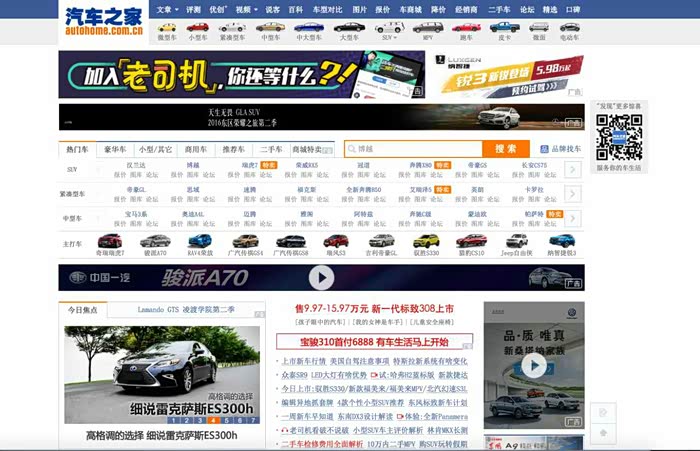The width and height of the screenshot is (700, 451).
Task: Click the 跑车 sports car icon
Action: [465, 31]
